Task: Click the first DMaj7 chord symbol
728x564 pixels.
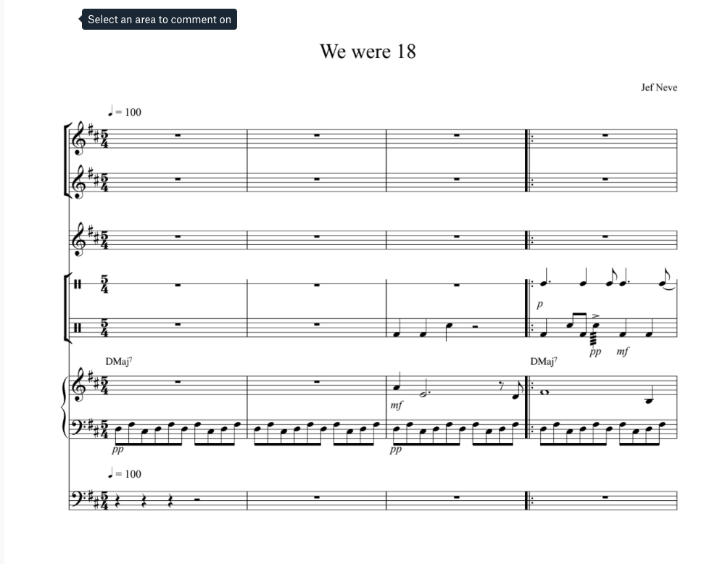Action: pos(118,361)
